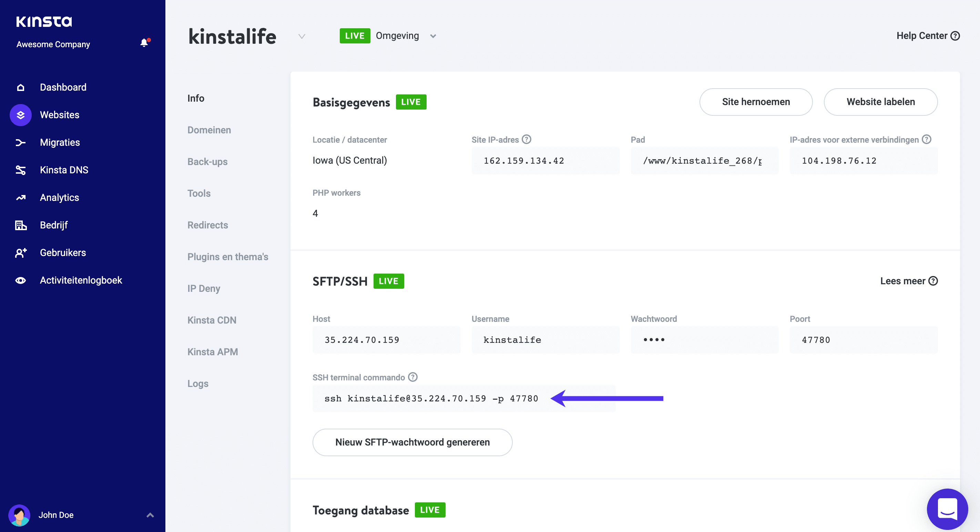The width and height of the screenshot is (980, 532).
Task: Expand the kinstalife site switcher chevron
Action: pyautogui.click(x=302, y=37)
